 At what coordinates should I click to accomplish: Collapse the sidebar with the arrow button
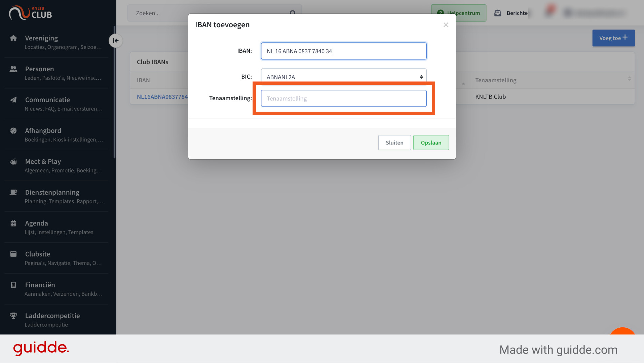tap(116, 41)
